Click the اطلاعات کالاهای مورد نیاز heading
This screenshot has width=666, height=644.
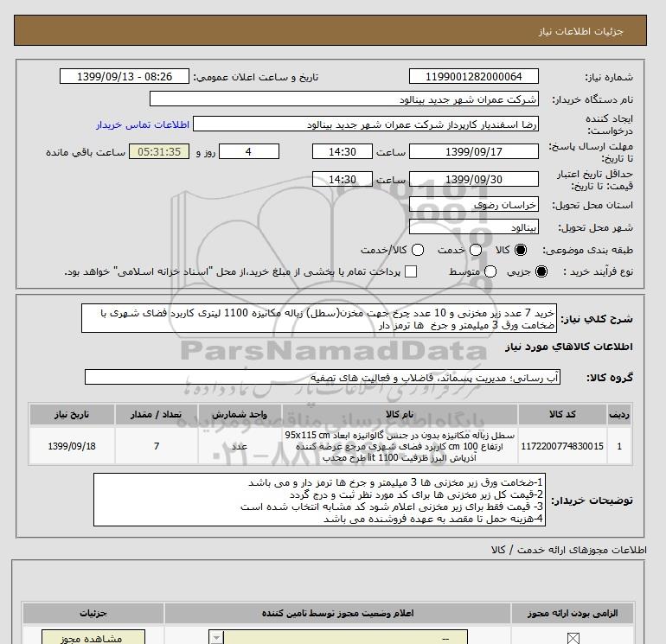569,347
